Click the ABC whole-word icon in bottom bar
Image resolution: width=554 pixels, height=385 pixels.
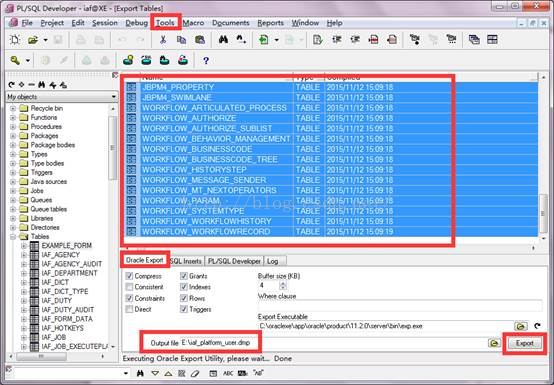tap(228, 373)
